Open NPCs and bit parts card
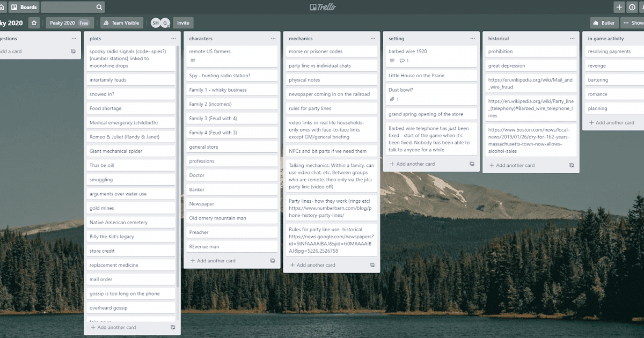Image resolution: width=644 pixels, height=338 pixels. click(332, 151)
